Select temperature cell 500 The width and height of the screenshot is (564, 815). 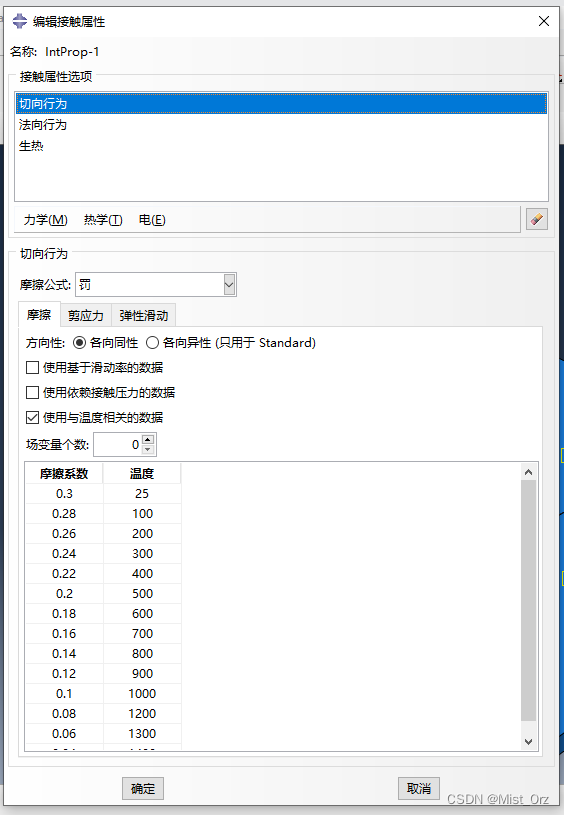tap(142, 594)
